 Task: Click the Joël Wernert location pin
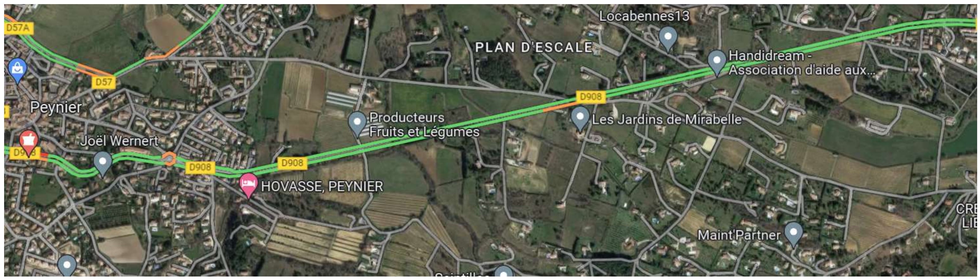point(103,163)
